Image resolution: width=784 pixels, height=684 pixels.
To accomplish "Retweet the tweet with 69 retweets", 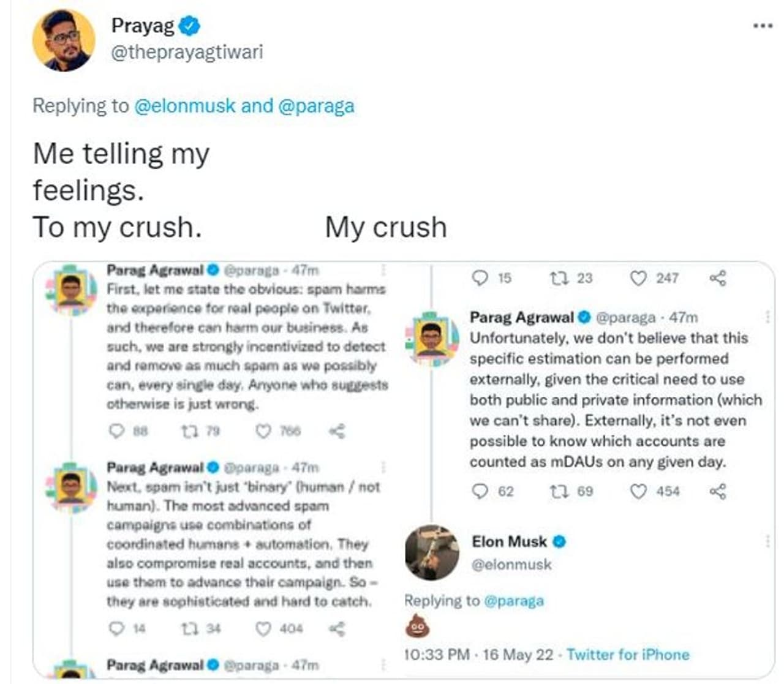I will coord(558,491).
